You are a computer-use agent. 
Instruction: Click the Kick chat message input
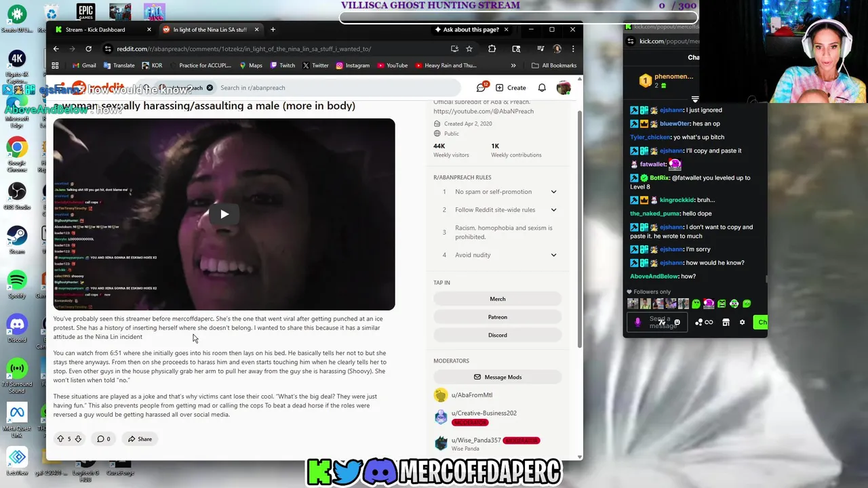point(656,323)
